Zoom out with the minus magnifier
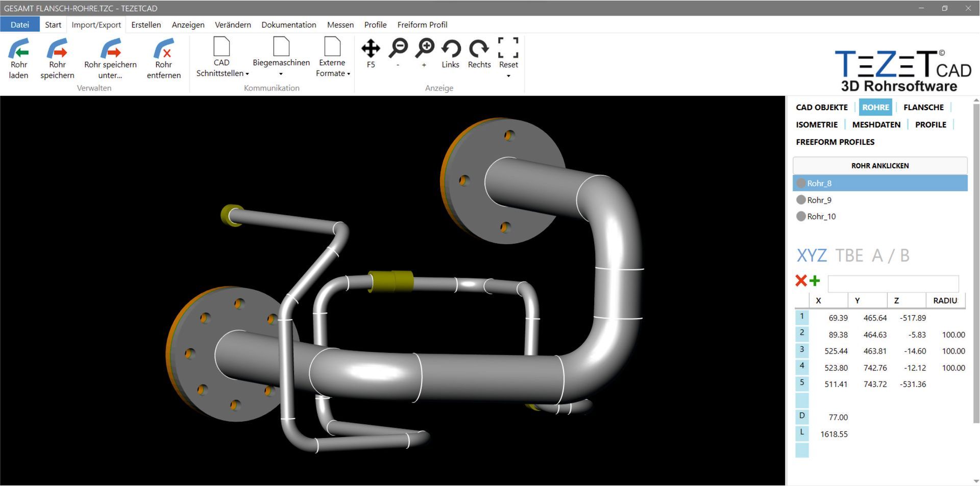980x486 pixels. pyautogui.click(x=398, y=48)
